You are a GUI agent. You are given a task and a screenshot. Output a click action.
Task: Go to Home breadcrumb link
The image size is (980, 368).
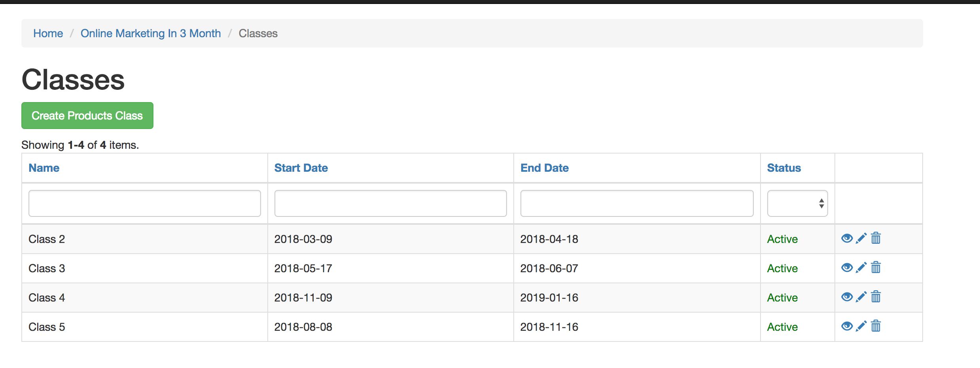click(x=48, y=33)
